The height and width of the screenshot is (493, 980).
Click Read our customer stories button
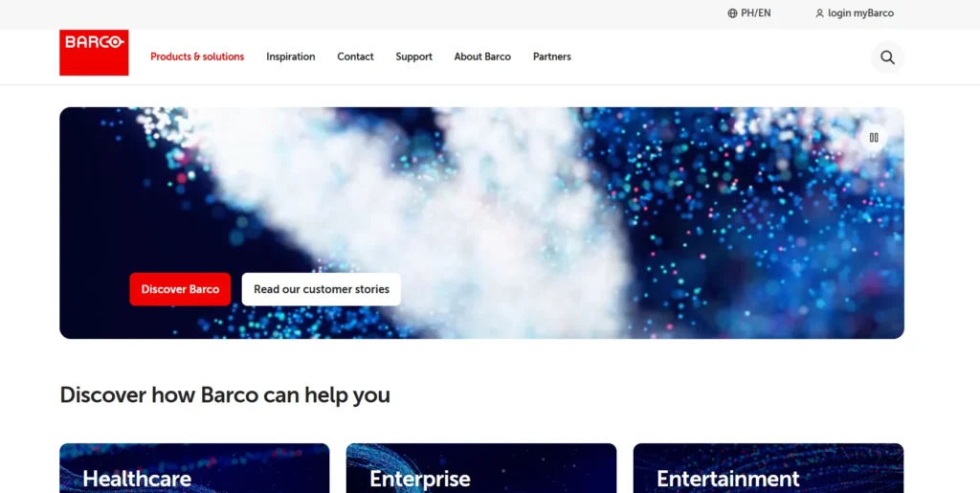322,289
